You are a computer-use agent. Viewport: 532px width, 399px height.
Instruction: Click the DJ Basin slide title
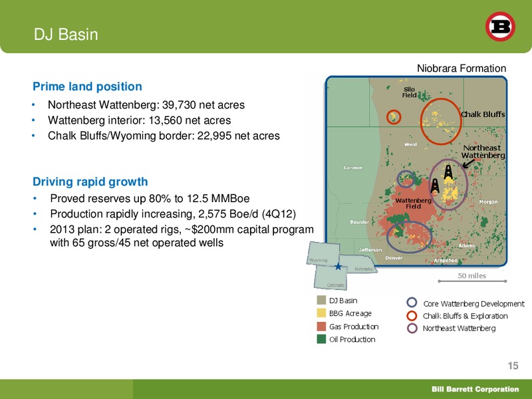click(x=66, y=35)
